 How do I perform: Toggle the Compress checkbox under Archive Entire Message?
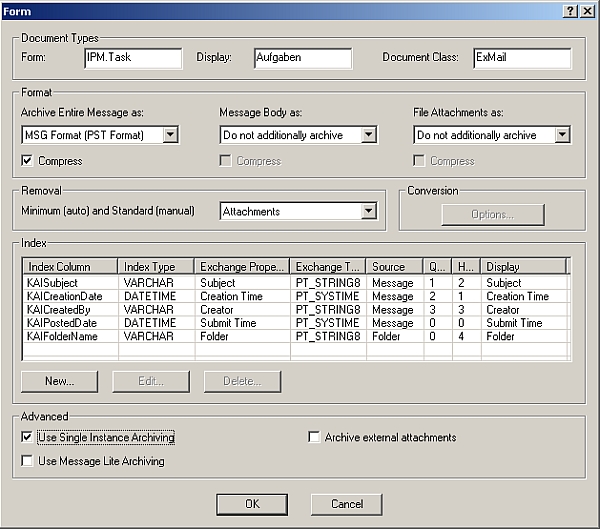coord(28,161)
